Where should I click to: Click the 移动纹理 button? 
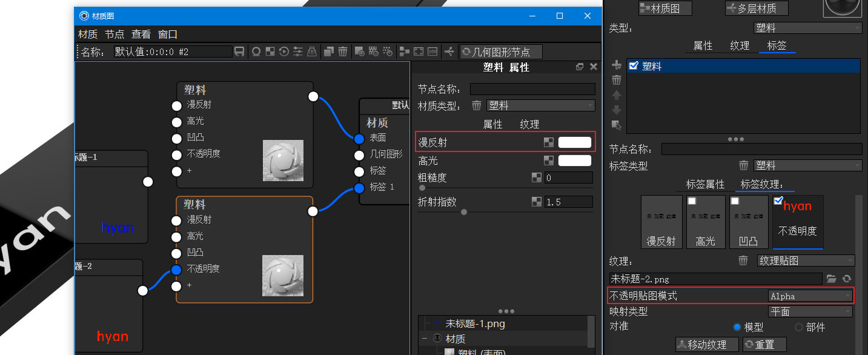(x=706, y=344)
